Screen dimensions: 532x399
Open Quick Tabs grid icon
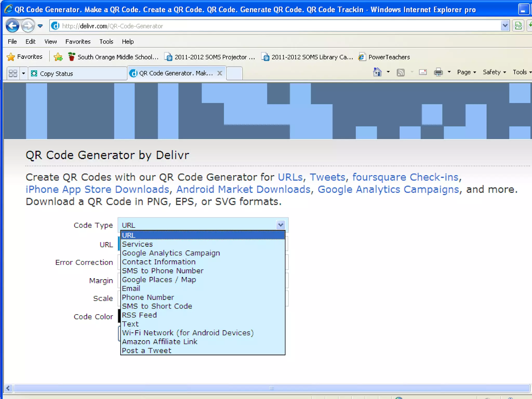coord(13,74)
